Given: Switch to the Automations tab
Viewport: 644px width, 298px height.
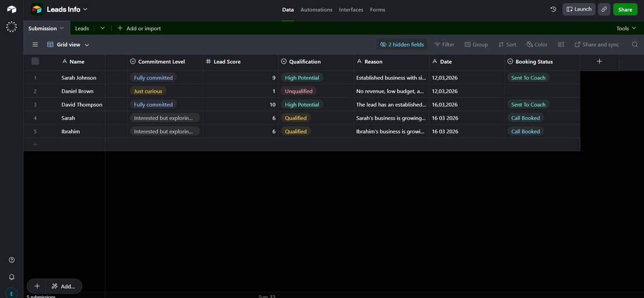Looking at the screenshot, I should (x=316, y=10).
